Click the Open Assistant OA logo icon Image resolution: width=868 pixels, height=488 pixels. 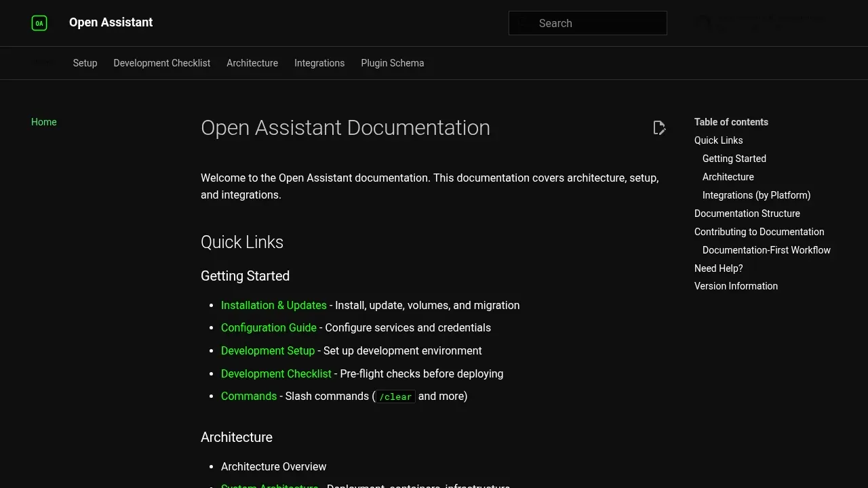pos(39,23)
